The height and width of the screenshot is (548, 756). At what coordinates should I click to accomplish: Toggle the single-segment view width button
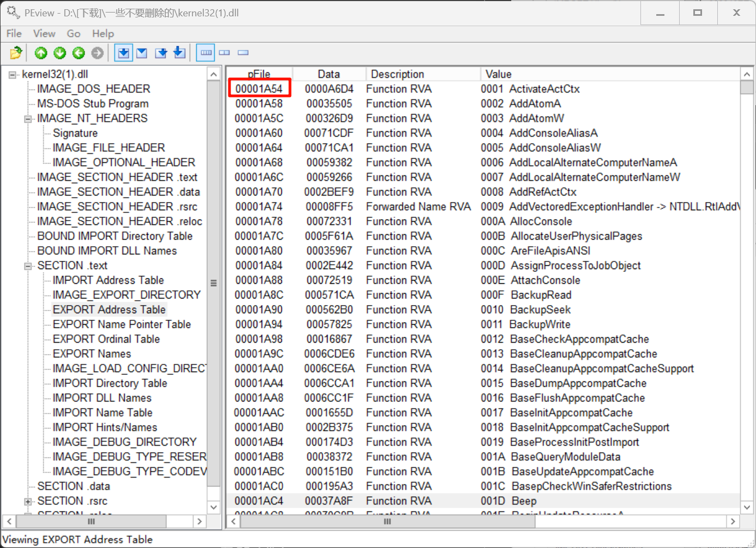tap(243, 53)
